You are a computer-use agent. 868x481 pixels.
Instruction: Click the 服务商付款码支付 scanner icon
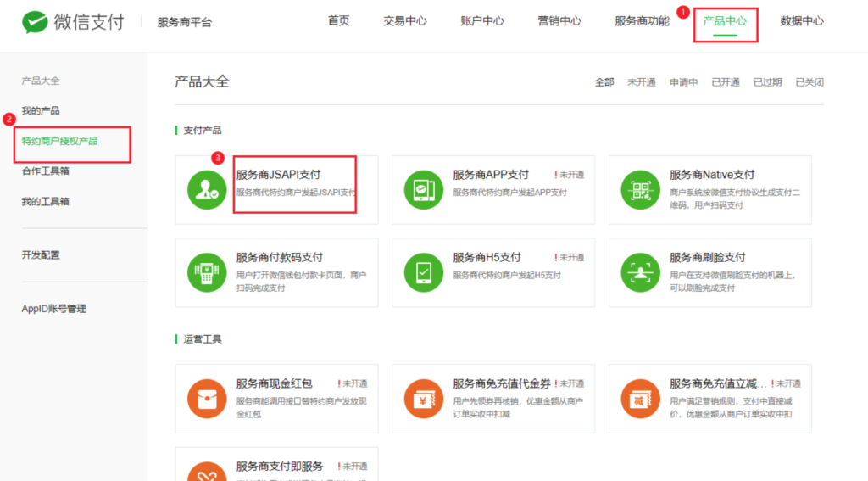point(207,272)
